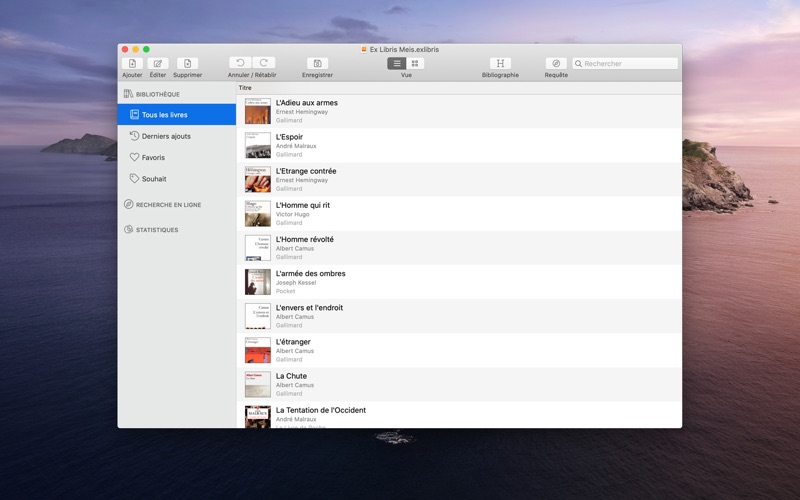Select L'Espoir book title

pyautogui.click(x=289, y=137)
